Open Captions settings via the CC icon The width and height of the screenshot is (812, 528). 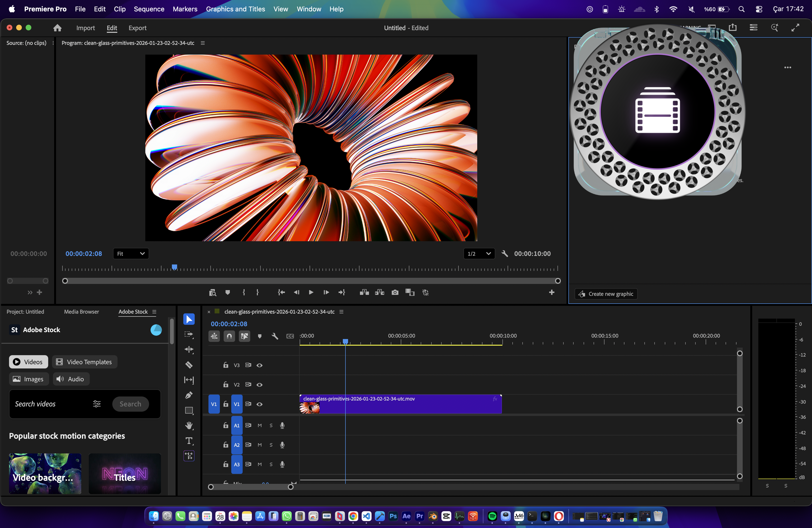click(290, 336)
